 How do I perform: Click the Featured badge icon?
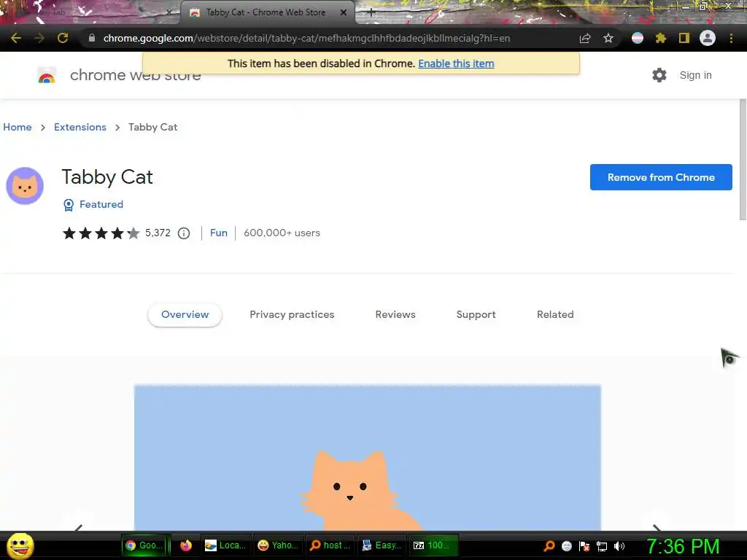click(69, 205)
